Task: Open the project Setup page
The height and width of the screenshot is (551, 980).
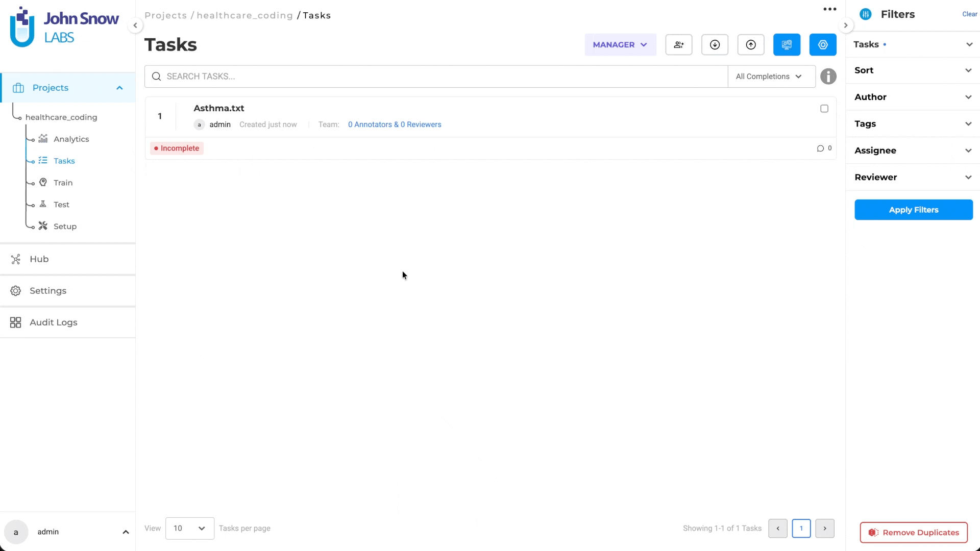Action: [x=65, y=226]
